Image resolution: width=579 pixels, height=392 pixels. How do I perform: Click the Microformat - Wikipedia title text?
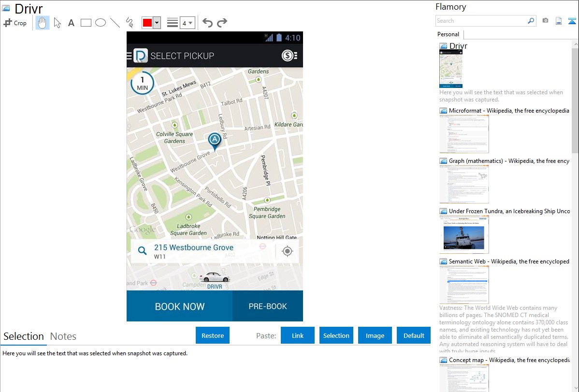[x=509, y=111]
